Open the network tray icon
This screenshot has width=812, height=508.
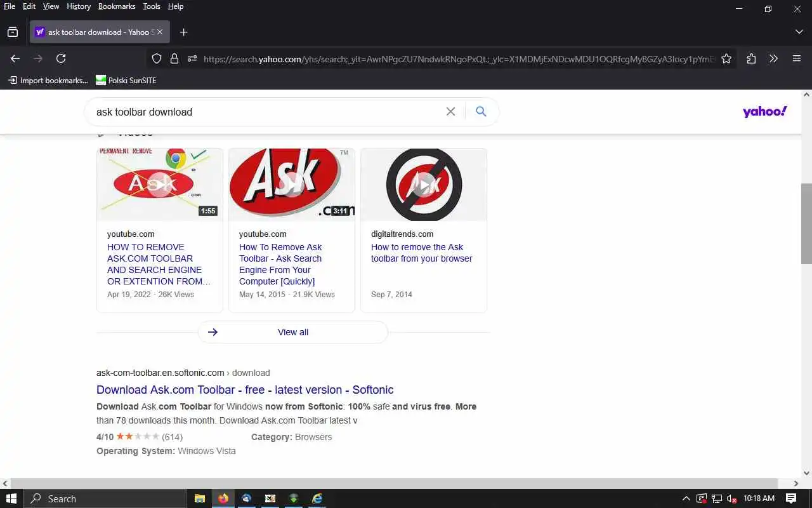click(x=716, y=498)
